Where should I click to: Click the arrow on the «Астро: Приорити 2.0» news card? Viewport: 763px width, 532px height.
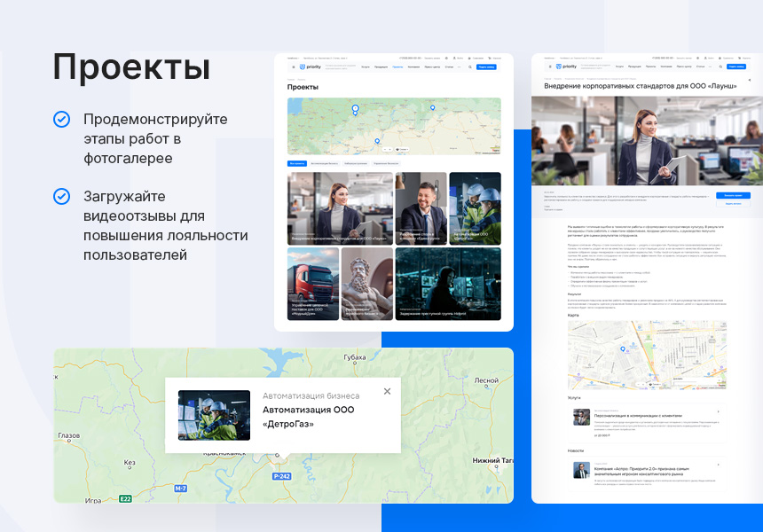point(719,463)
